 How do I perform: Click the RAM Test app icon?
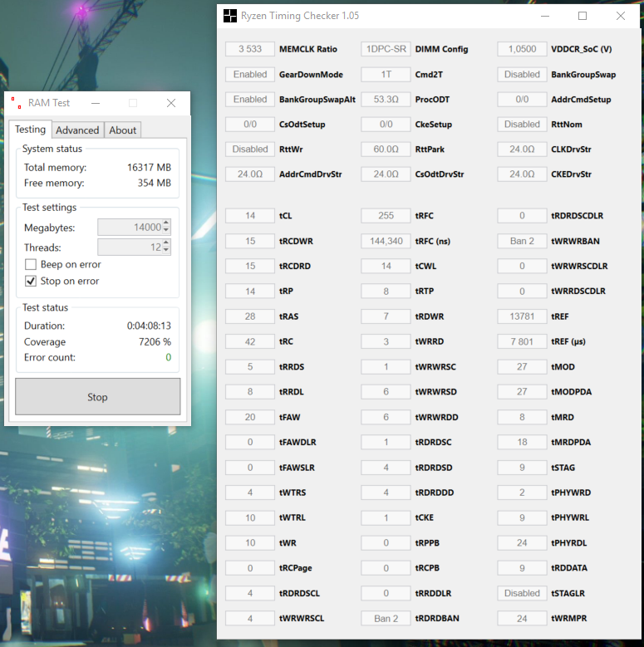[17, 103]
